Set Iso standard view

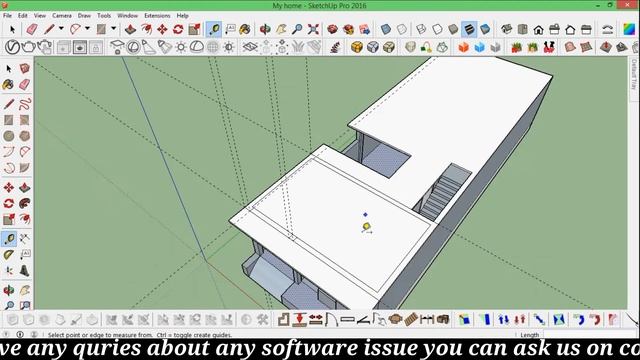coord(507,29)
